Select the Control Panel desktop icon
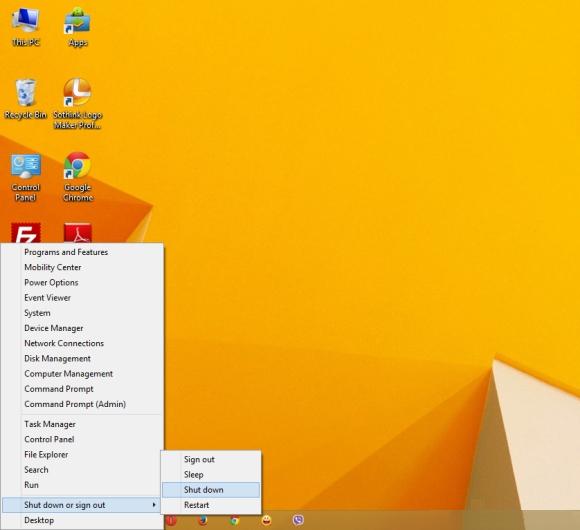The image size is (580, 530). tap(25, 177)
